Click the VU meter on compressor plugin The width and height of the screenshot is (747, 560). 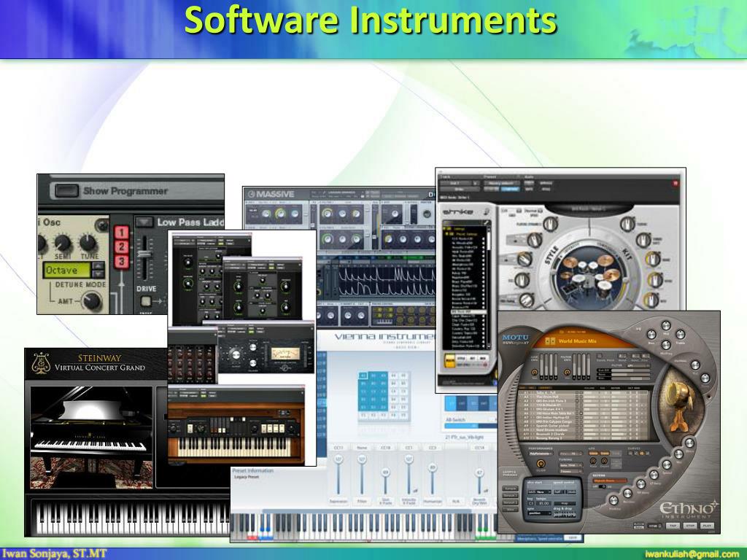[285, 354]
